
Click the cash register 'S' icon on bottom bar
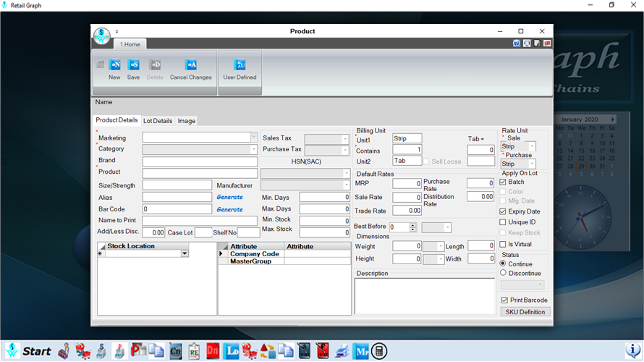(x=101, y=351)
